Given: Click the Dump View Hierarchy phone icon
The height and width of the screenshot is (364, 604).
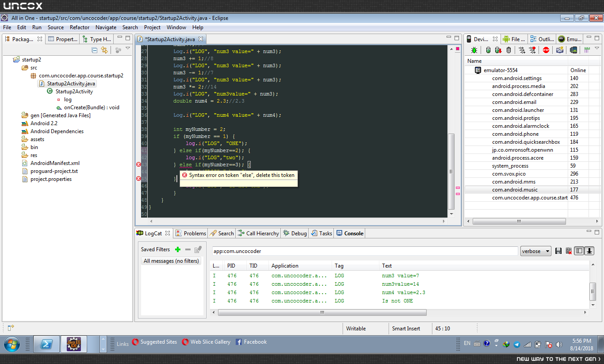Looking at the screenshot, I should 573,50.
